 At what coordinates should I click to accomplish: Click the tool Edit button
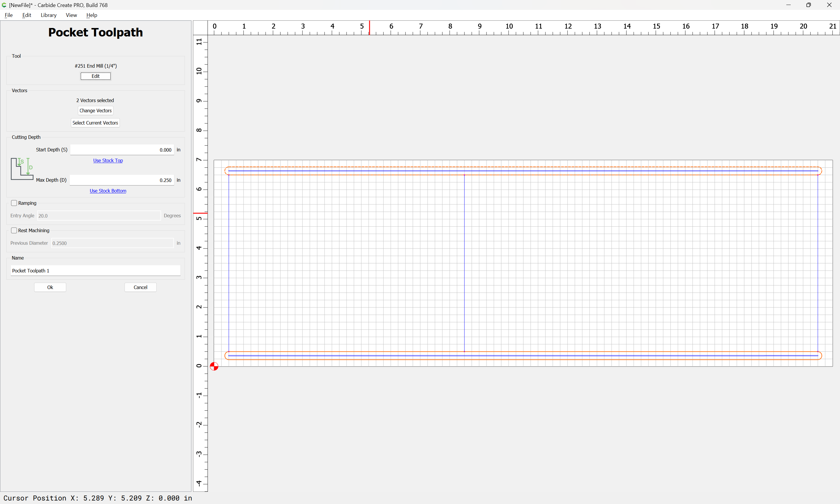[95, 76]
